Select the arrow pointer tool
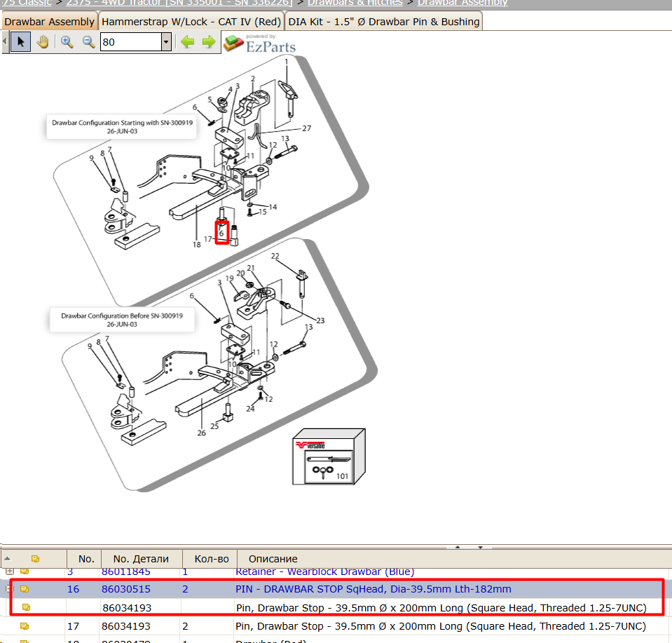 pos(20,42)
